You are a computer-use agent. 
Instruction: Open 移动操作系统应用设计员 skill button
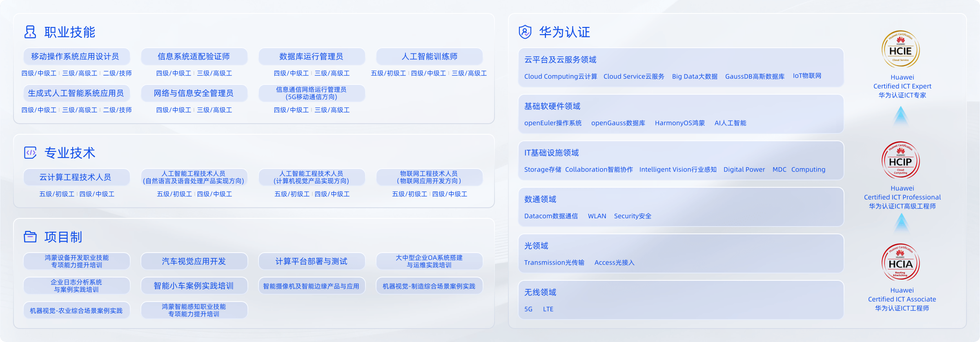(76, 56)
